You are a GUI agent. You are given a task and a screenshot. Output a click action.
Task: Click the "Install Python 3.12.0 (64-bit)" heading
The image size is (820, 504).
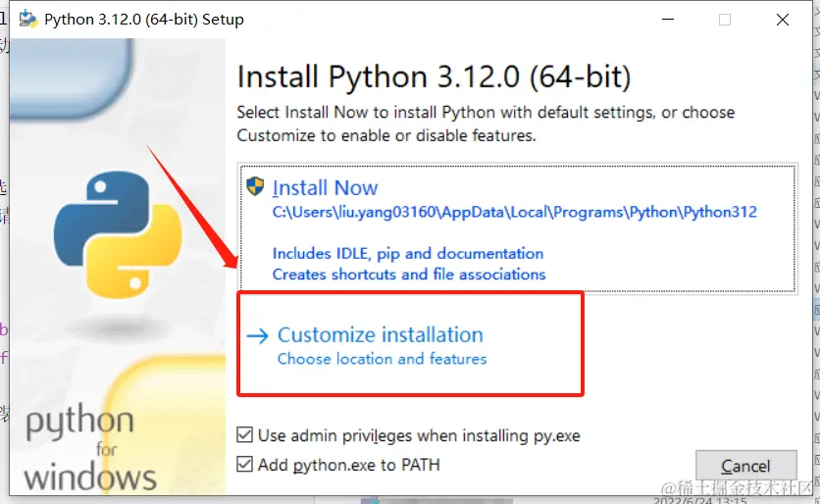click(435, 76)
